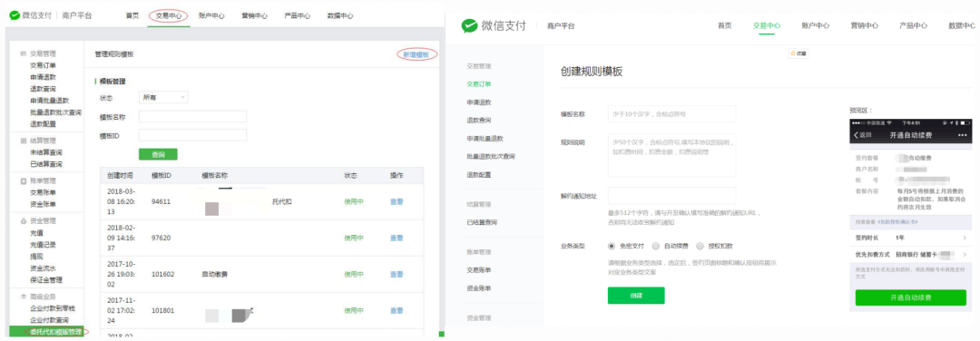This screenshot has width=980, height=341.
Task: Click 高级业务 section icon on 管理规则模板 page
Action: pos(24,297)
